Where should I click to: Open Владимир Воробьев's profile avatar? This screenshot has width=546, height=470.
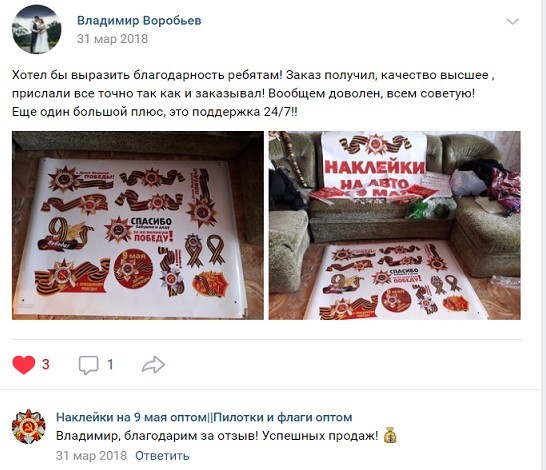(37, 29)
